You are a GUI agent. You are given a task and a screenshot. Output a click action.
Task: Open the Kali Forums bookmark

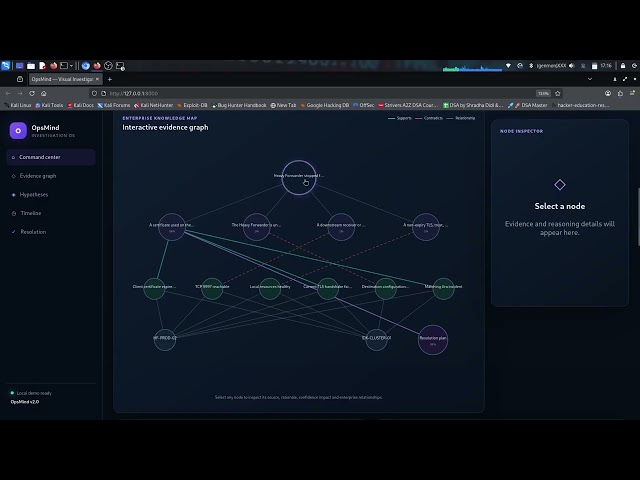click(x=114, y=105)
